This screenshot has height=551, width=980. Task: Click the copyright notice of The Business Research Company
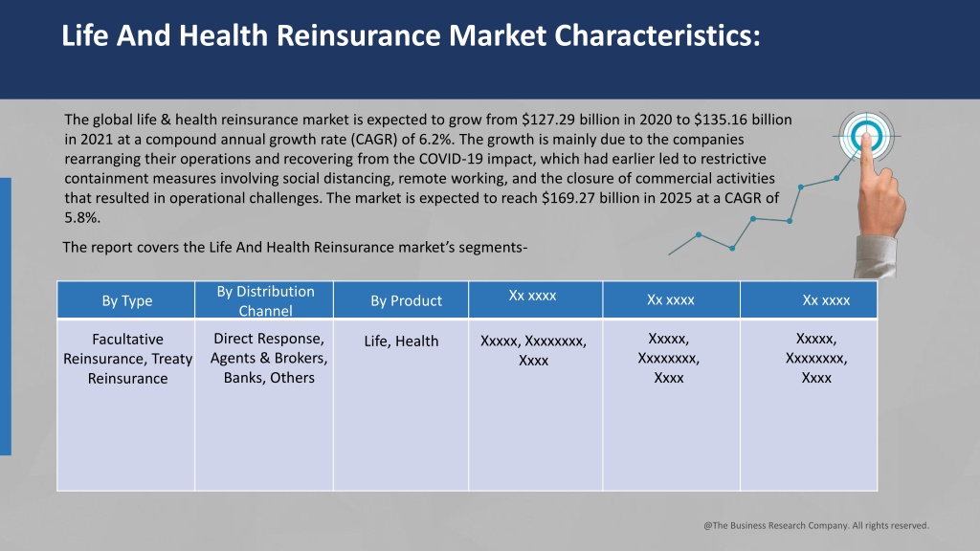tap(816, 525)
